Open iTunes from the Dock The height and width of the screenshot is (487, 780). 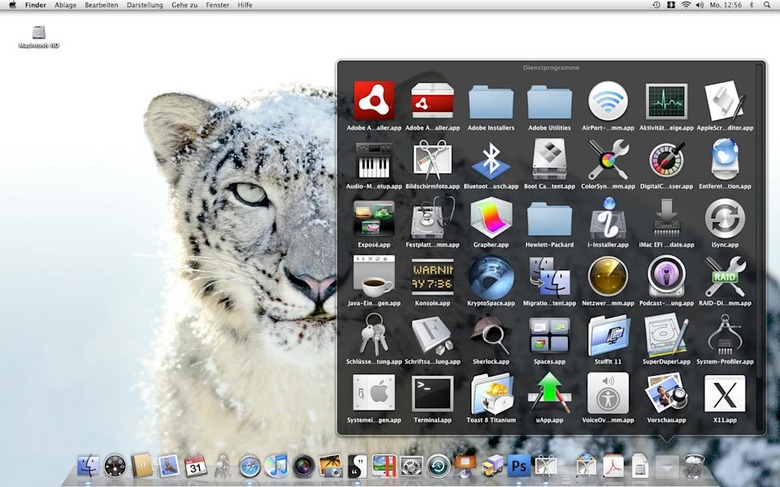click(x=276, y=466)
